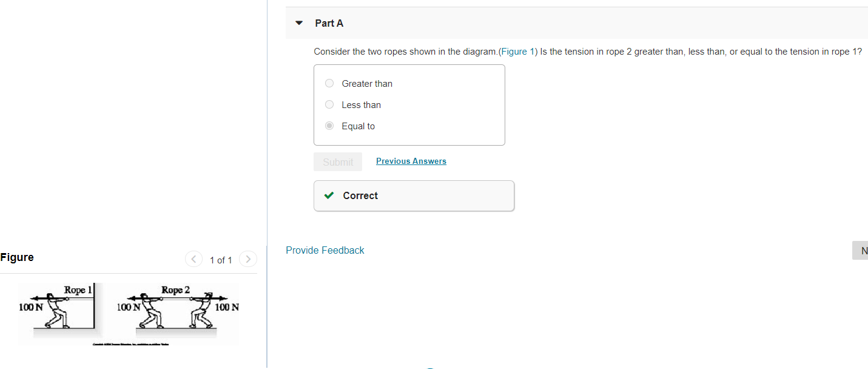Image resolution: width=868 pixels, height=369 pixels.
Task: Open Figure 1 from the question text
Action: tap(517, 52)
